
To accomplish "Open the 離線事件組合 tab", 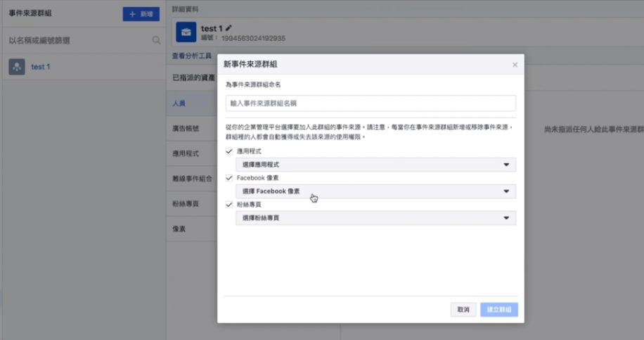I will (x=191, y=179).
